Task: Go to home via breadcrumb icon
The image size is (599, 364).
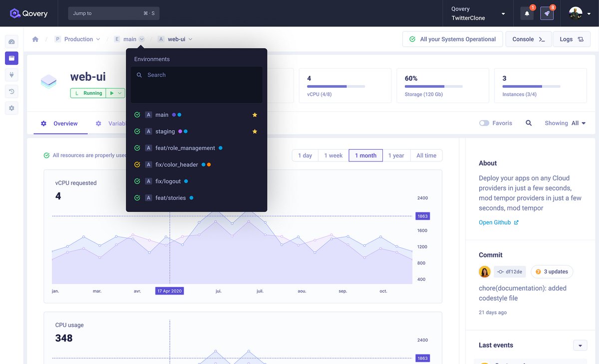Action: click(35, 39)
